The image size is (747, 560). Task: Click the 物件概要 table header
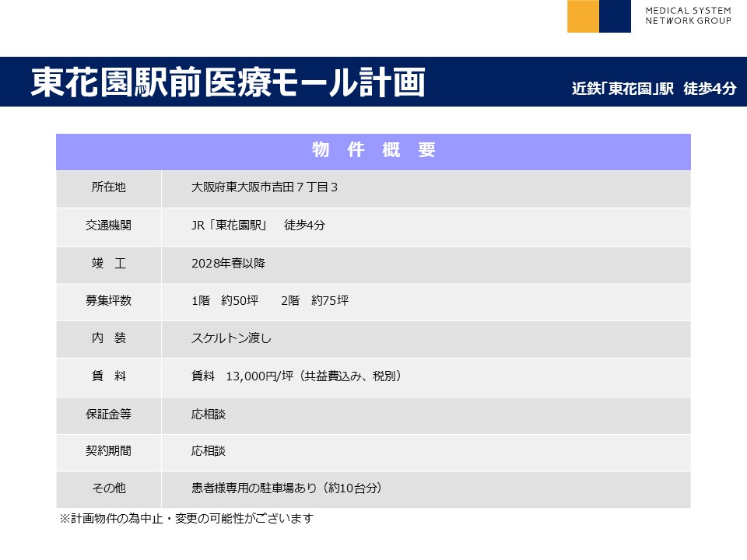click(x=373, y=151)
